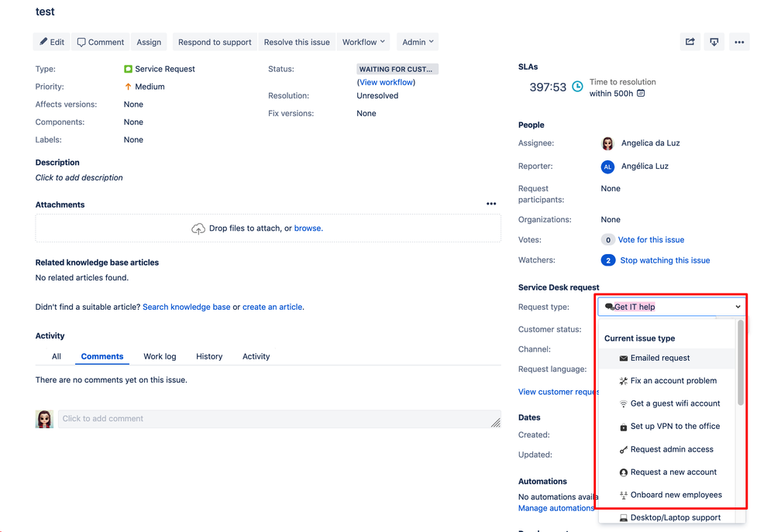774x532 pixels.
Task: Click the envelope icon for Emailed request
Action: (624, 359)
